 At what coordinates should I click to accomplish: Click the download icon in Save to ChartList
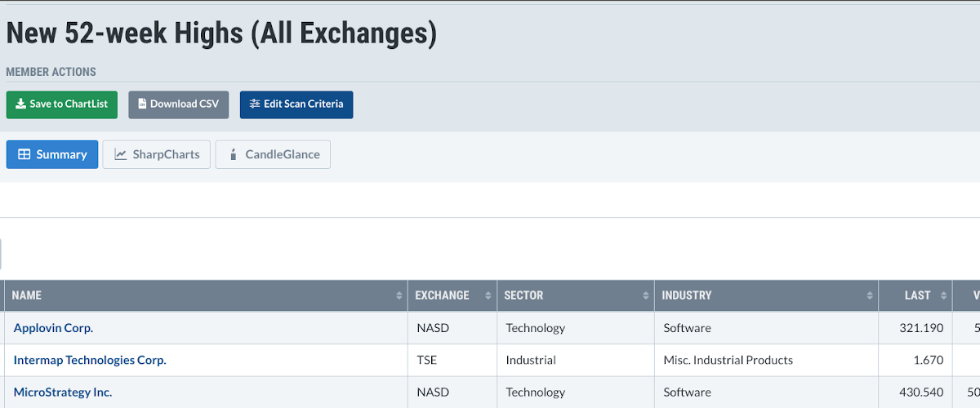tap(20, 104)
